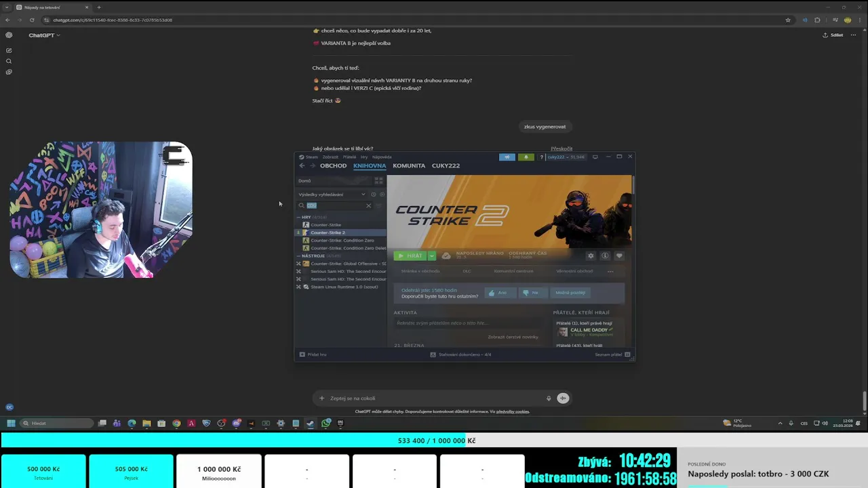This screenshot has height=488, width=868.
Task: Switch to OBCHOD tab
Action: 333,165
